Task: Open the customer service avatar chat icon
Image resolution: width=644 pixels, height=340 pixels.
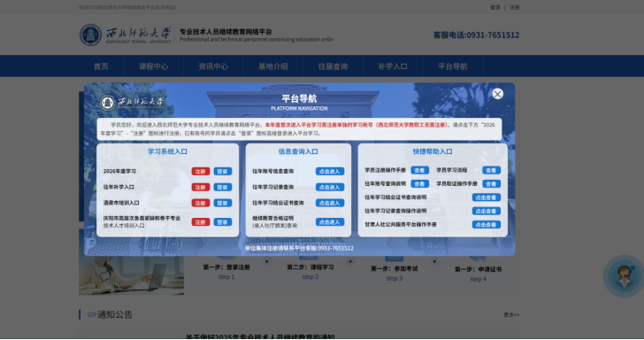Action: pos(625,276)
